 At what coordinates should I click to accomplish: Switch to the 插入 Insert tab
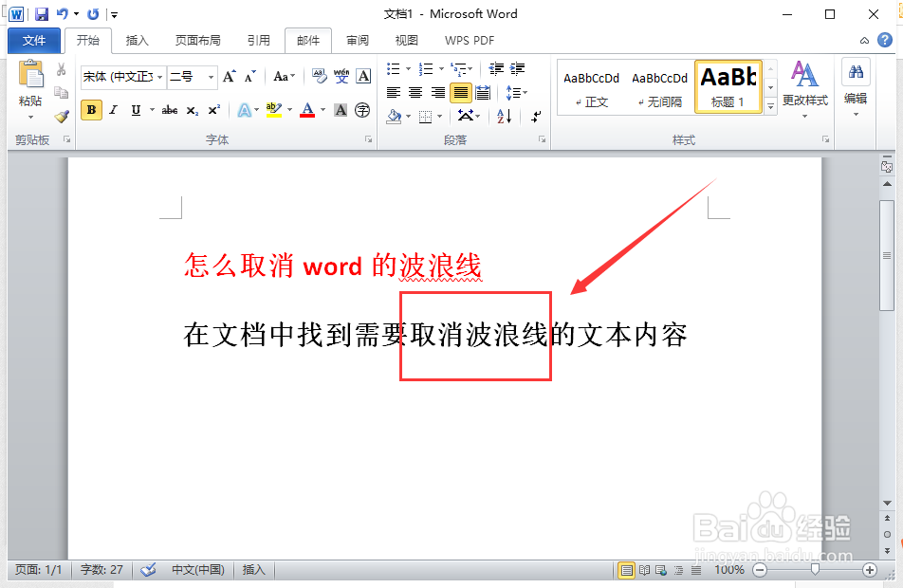[137, 41]
